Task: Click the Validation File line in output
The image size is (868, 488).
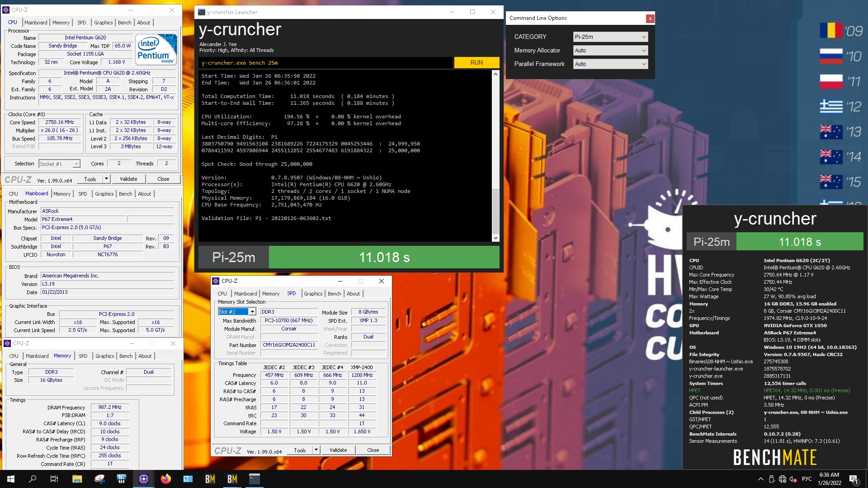Action: [266, 218]
